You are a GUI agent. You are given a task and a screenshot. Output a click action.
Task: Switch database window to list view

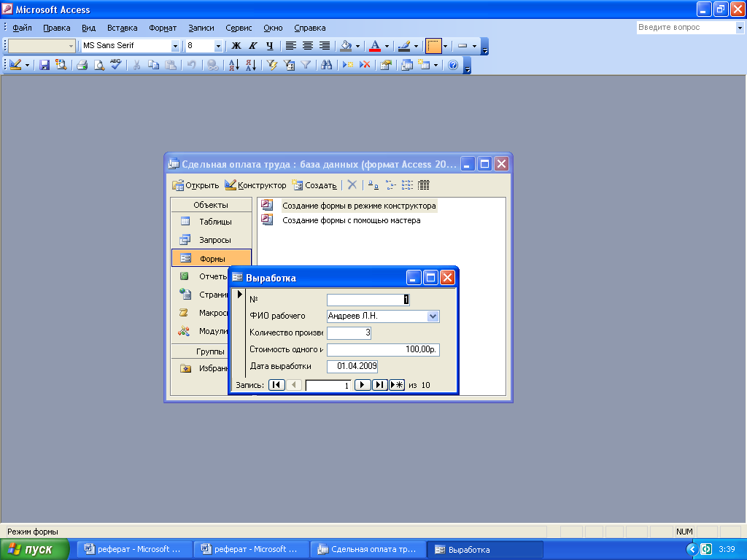407,185
